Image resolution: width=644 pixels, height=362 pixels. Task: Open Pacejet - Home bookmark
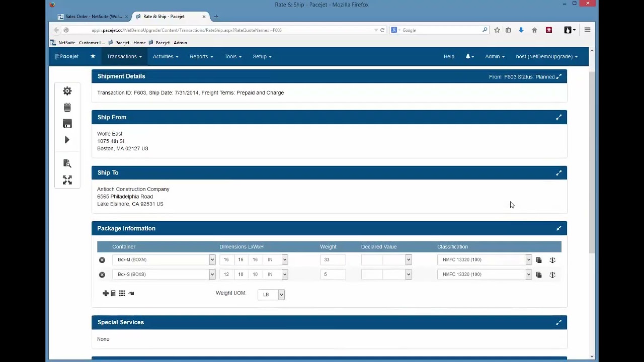point(127,43)
